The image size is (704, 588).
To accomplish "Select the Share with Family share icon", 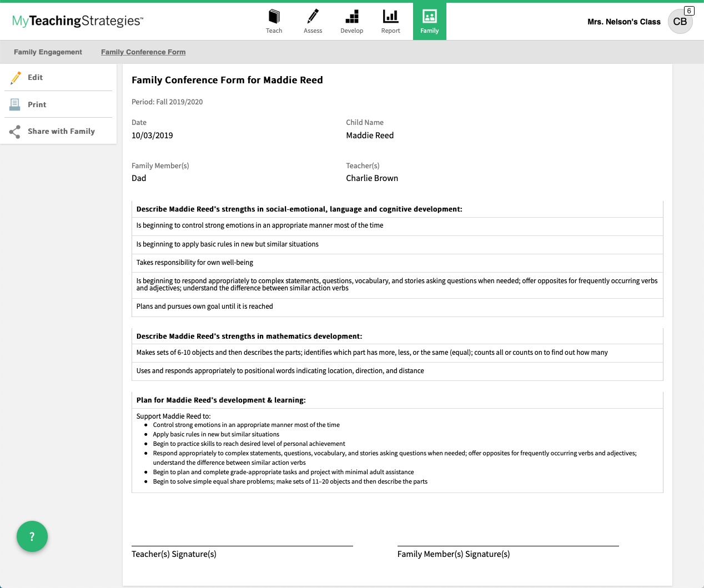I will pos(15,131).
